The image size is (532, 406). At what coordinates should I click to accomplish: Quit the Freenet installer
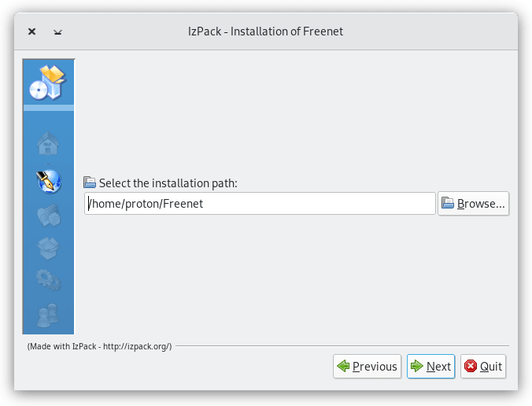(x=482, y=367)
